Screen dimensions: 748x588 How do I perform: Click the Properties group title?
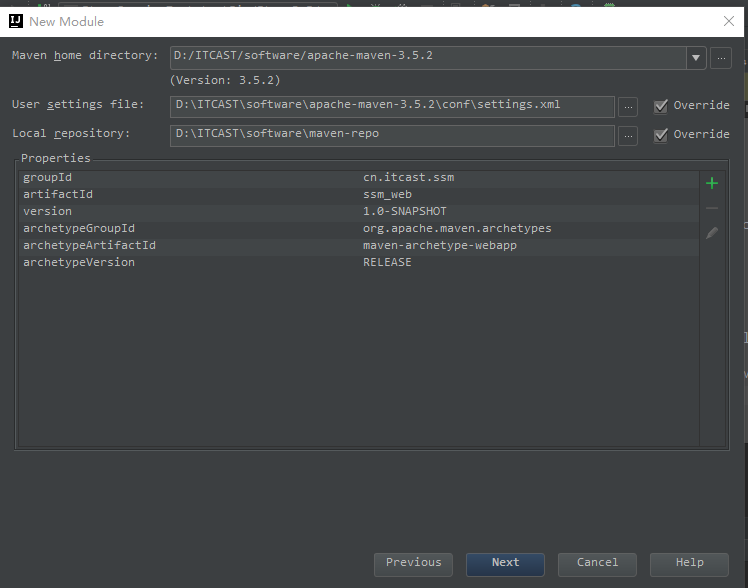pos(55,158)
